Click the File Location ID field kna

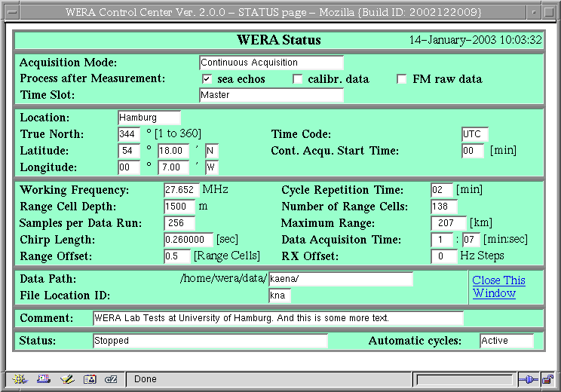280,296
